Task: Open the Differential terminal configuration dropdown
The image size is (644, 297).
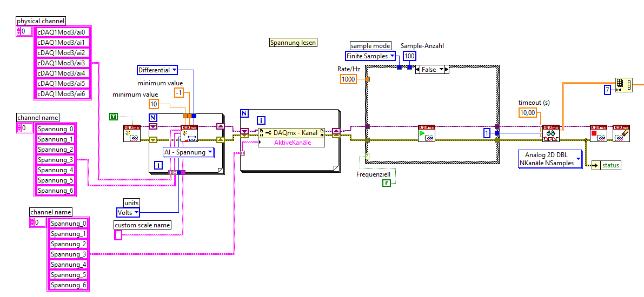Action: tap(157, 70)
